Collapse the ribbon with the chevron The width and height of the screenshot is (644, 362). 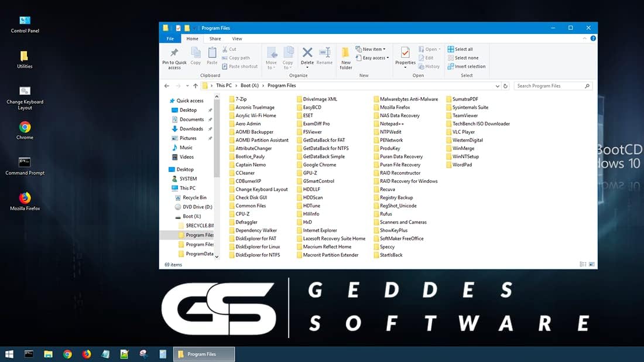pos(585,39)
